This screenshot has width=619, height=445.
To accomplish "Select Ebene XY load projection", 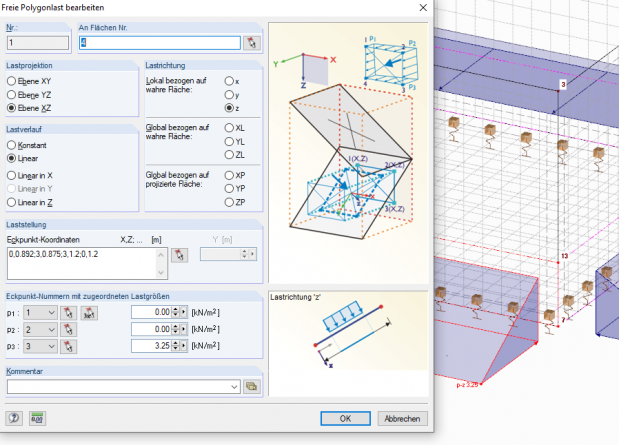I will click(x=29, y=81).
